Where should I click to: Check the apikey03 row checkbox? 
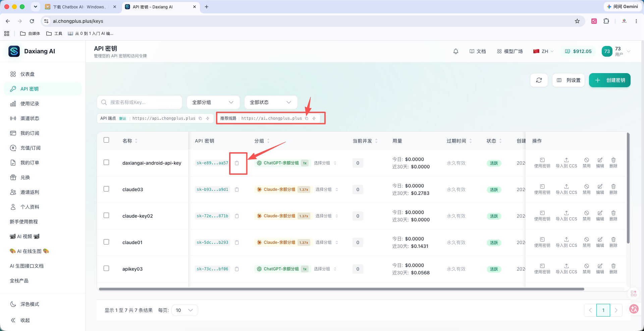[106, 268]
